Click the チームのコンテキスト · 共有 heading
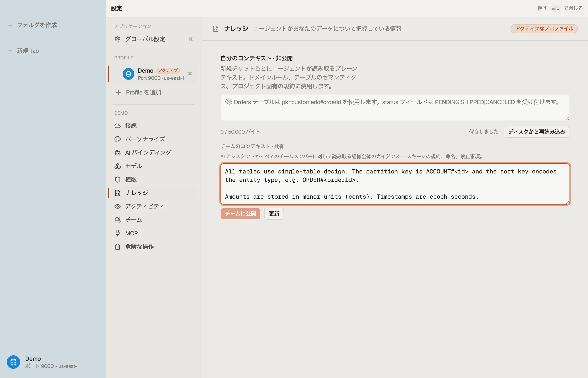Image resolution: width=588 pixels, height=378 pixels. (252, 147)
